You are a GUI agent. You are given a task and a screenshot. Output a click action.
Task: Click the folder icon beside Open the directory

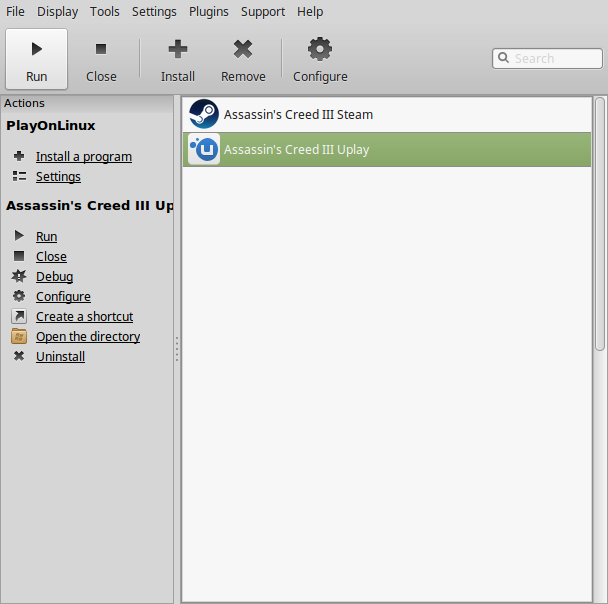19,336
